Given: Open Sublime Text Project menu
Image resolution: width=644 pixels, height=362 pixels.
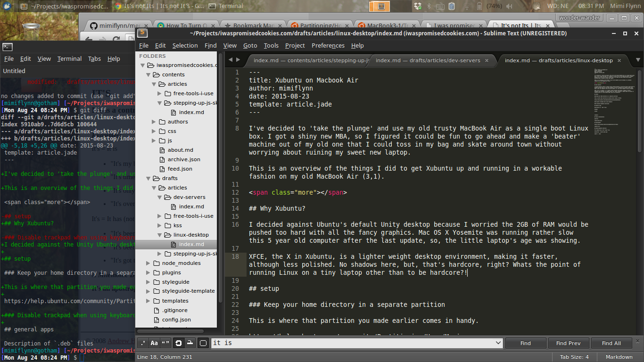Looking at the screenshot, I should pos(295,46).
